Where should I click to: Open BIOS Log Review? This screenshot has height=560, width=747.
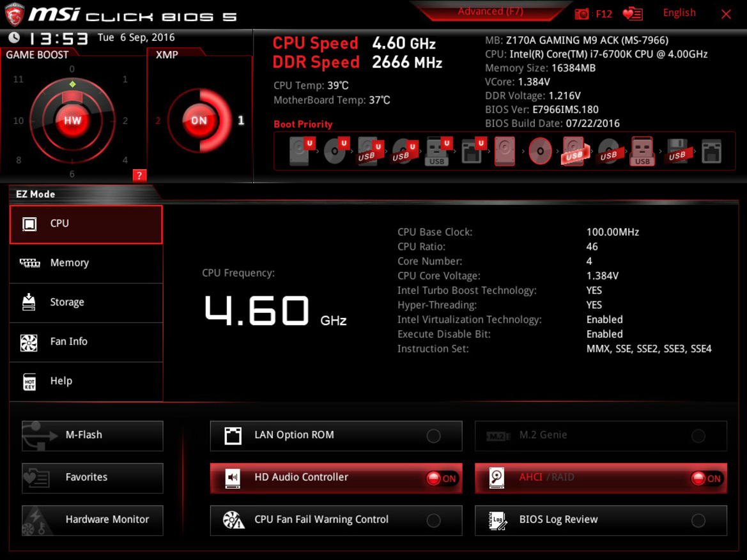pyautogui.click(x=601, y=520)
